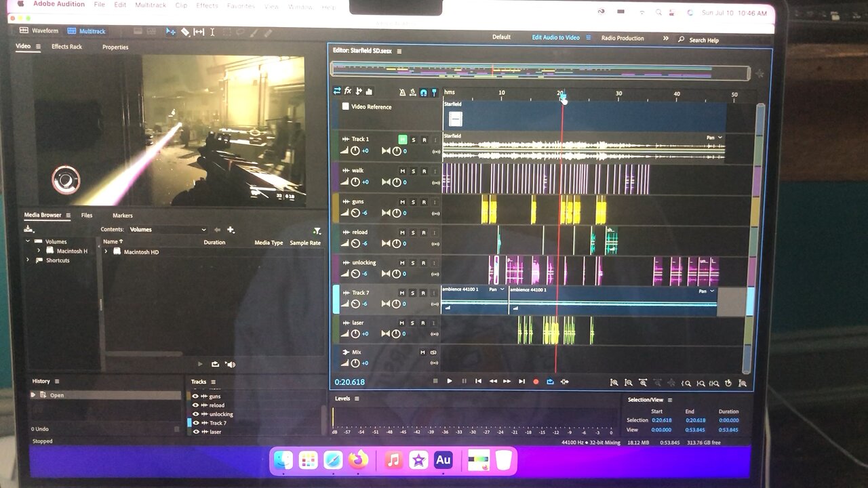The width and height of the screenshot is (868, 488).
Task: Switch to the Properties tab
Action: coord(115,47)
